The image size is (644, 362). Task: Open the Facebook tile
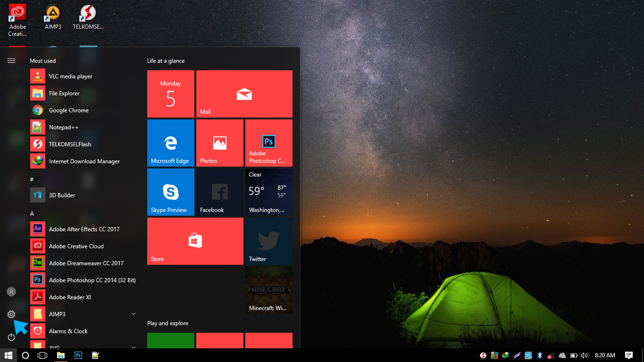click(220, 192)
